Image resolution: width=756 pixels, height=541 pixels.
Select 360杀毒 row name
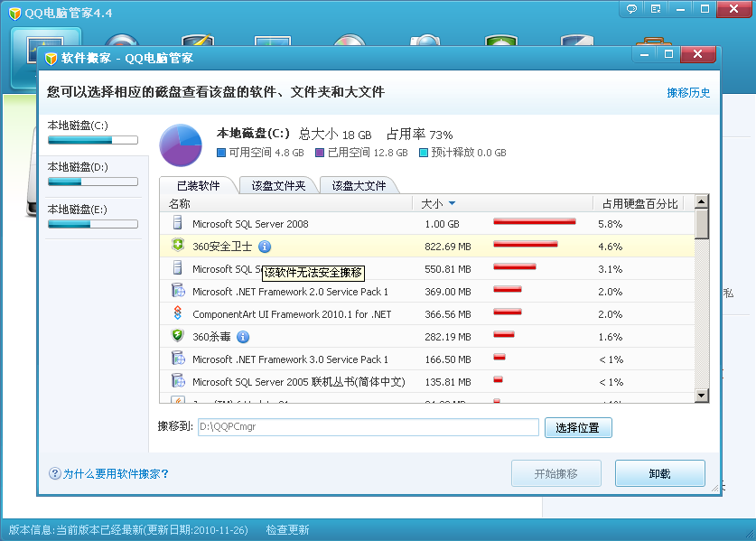211,337
